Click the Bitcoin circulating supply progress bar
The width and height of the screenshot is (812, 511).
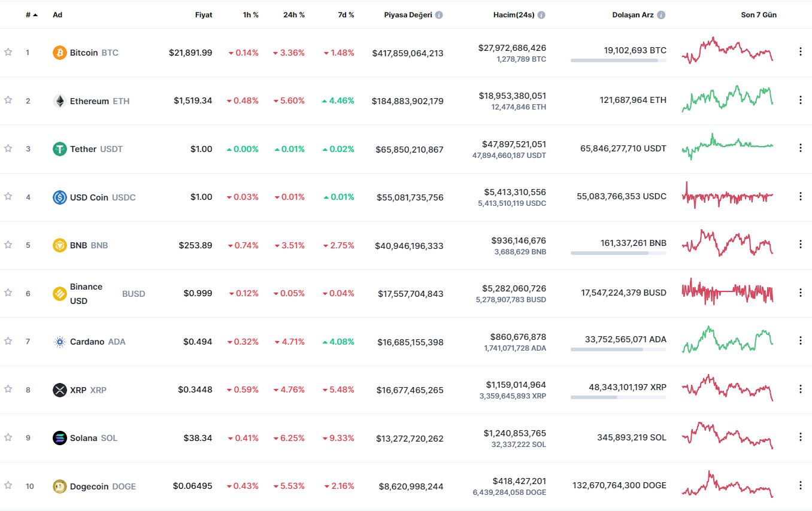618,60
